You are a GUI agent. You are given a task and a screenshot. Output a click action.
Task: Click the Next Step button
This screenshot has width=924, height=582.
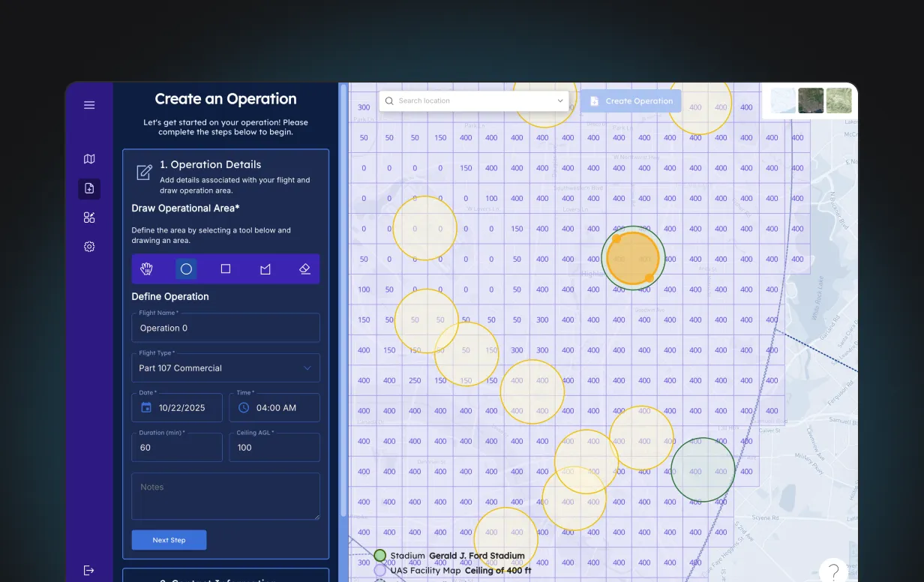click(169, 540)
